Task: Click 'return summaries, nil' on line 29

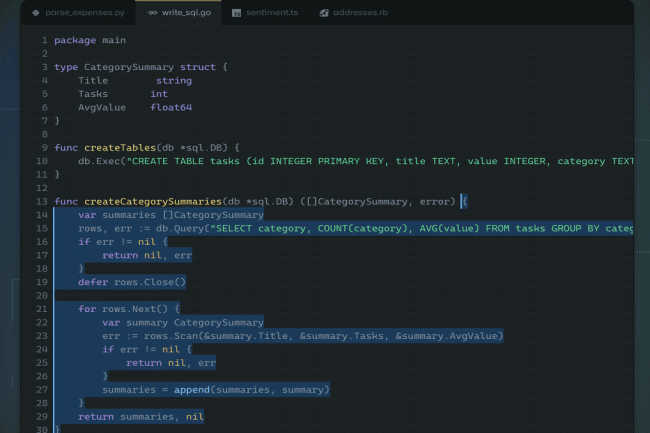Action: (x=140, y=416)
